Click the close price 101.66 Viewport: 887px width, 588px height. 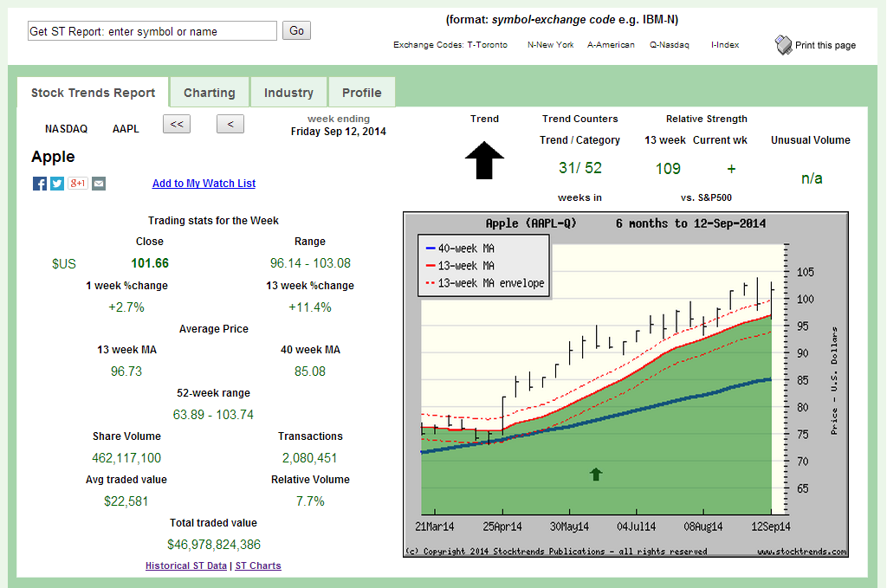(150, 263)
